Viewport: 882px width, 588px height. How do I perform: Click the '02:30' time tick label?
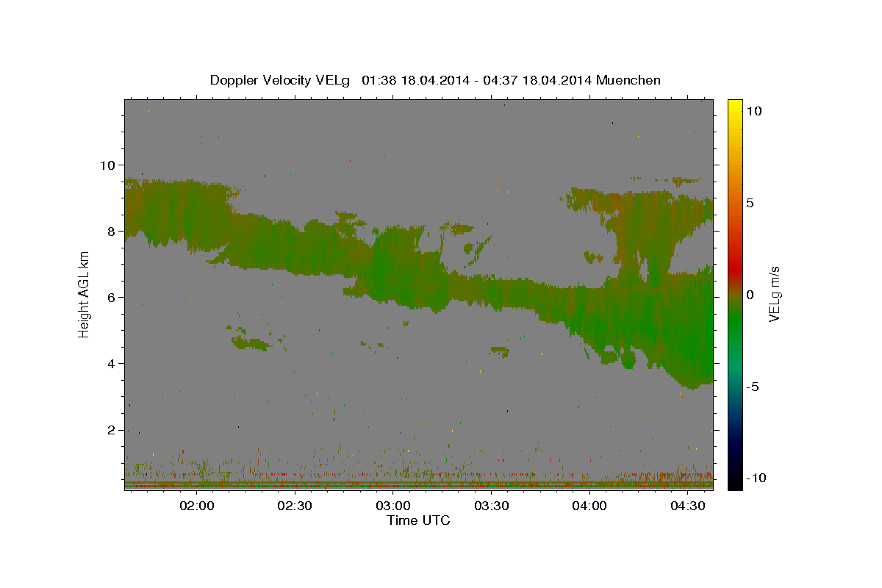(x=295, y=506)
